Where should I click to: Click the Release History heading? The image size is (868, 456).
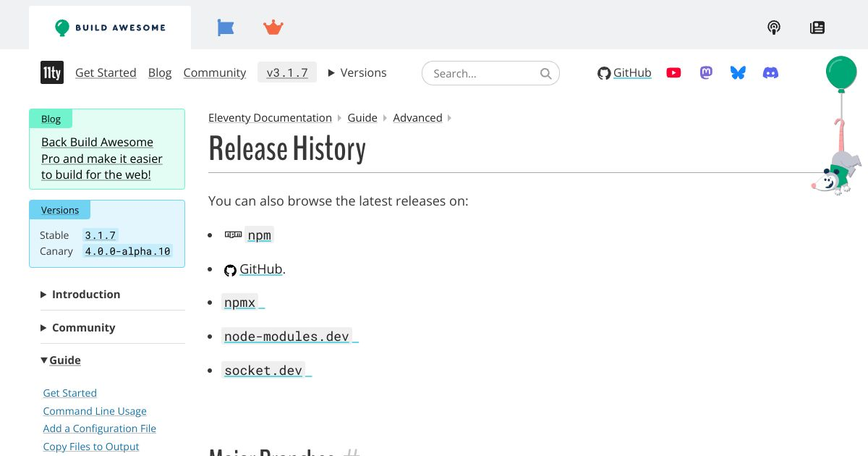click(287, 149)
